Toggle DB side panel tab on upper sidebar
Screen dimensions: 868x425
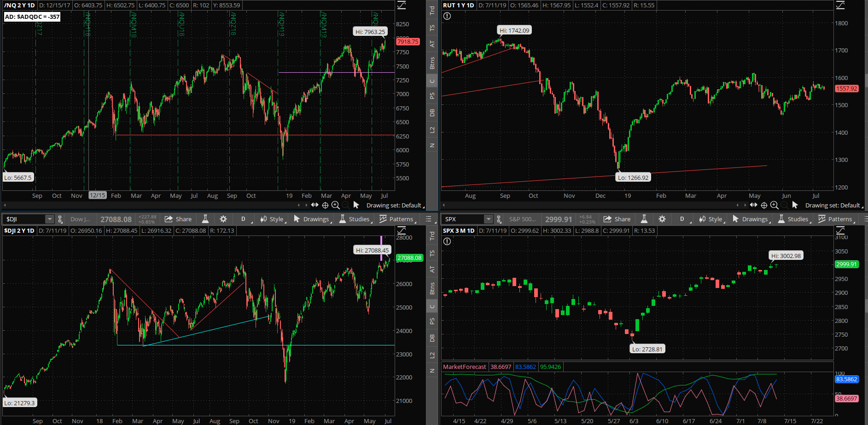click(x=432, y=113)
